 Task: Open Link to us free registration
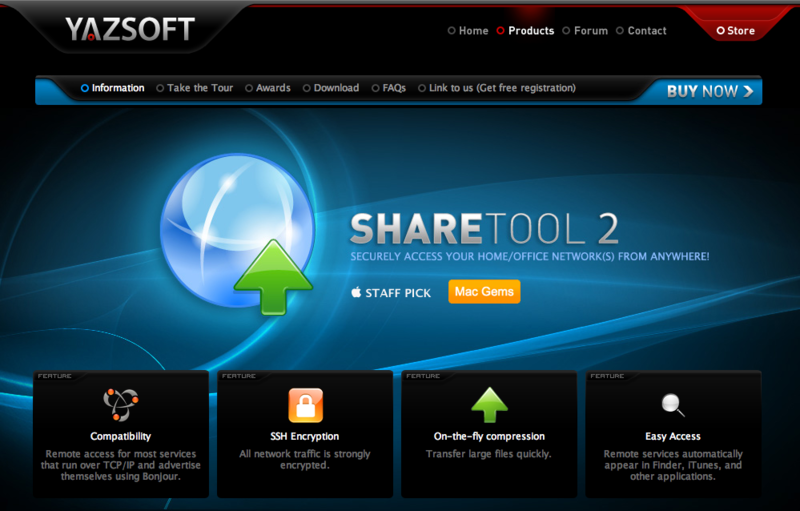pos(497,88)
